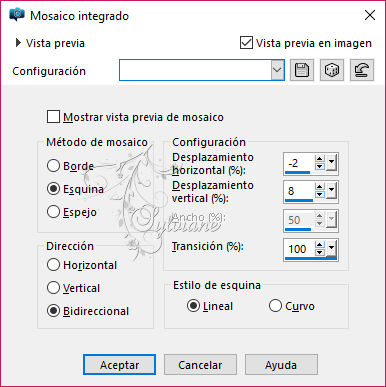Uncheck Vista previa en imagen
Viewport: 386px width, 387px height.
point(246,43)
